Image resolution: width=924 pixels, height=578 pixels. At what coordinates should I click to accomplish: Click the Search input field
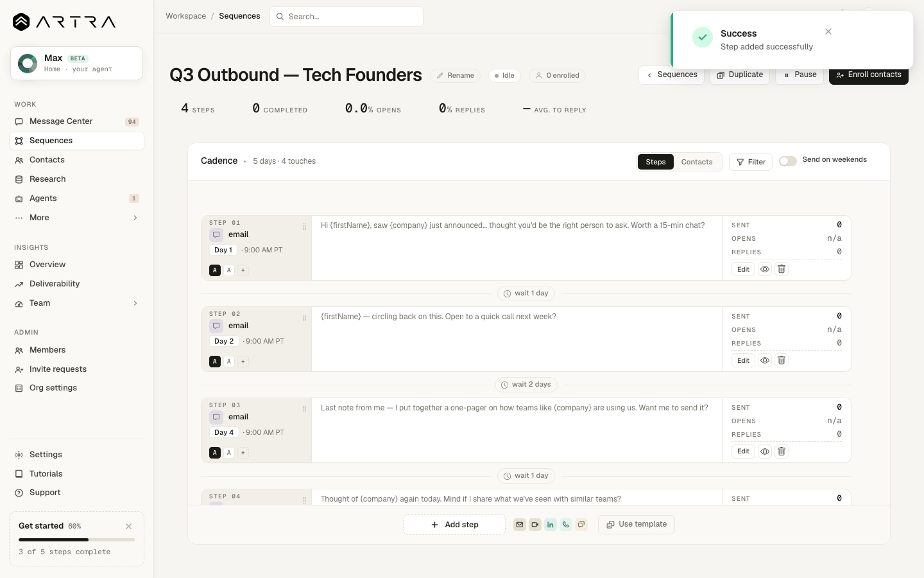346,17
